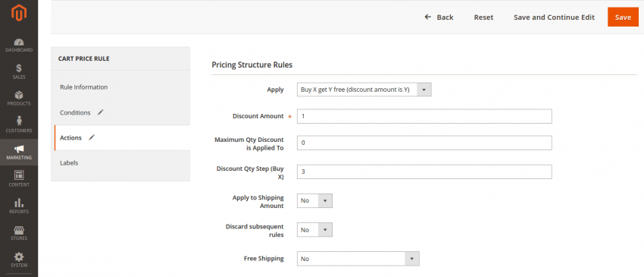Image resolution: width=644 pixels, height=277 pixels.
Task: Open the Products box icon
Action: point(19,95)
